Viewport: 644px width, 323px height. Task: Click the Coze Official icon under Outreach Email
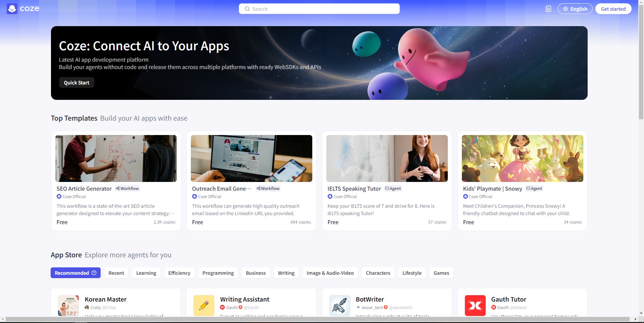195,197
